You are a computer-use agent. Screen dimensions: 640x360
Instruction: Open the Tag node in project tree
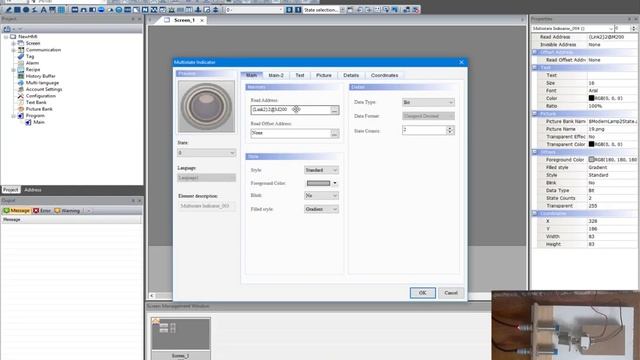(x=30, y=56)
